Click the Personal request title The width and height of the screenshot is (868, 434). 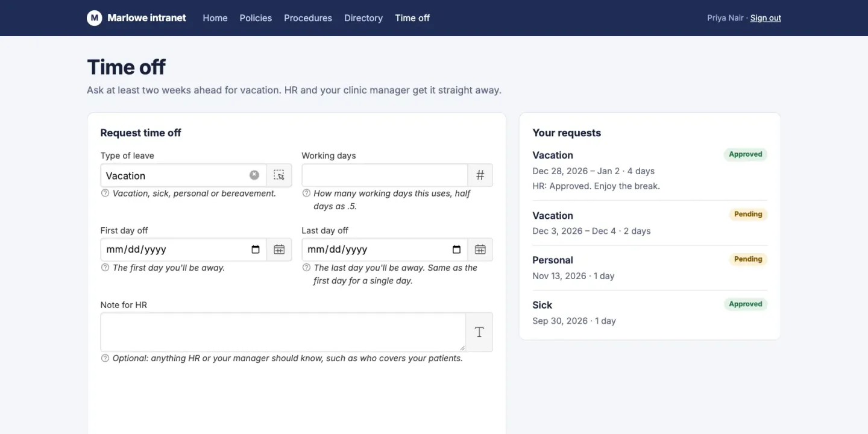(x=553, y=260)
